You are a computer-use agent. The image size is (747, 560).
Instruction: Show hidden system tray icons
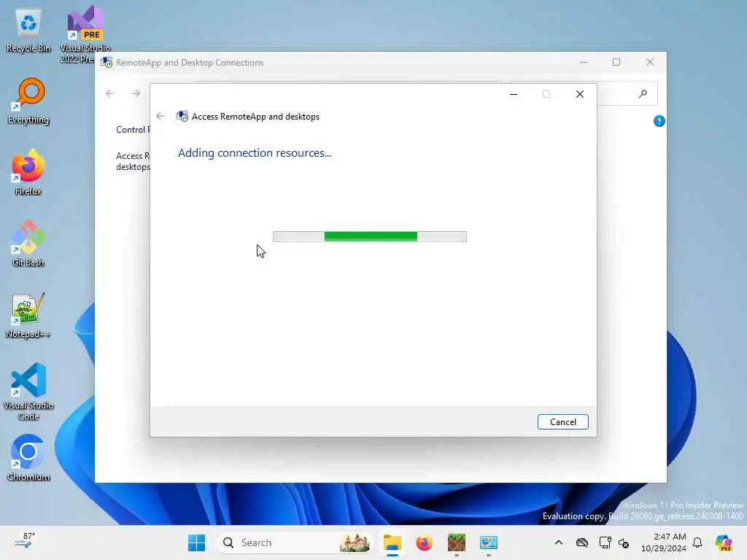tap(558, 542)
